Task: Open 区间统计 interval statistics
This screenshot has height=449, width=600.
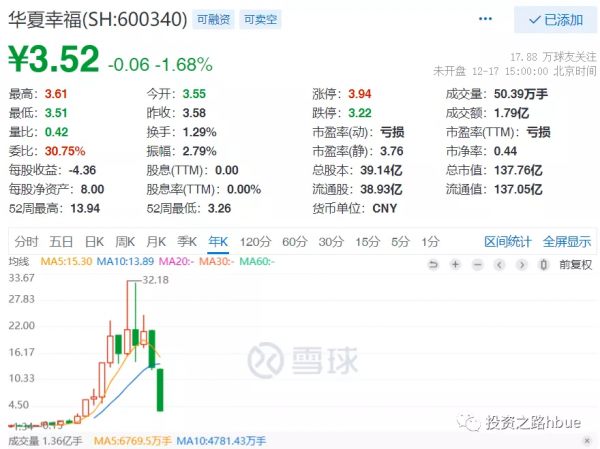Action: 508,242
